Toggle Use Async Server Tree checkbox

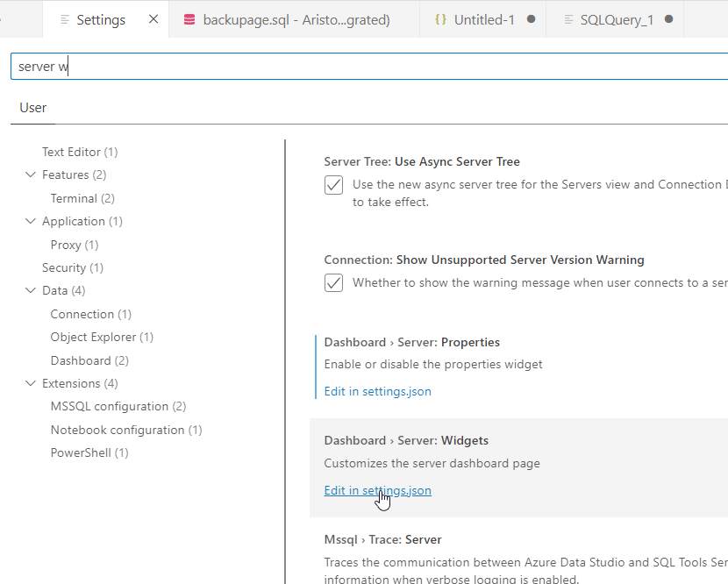pyautogui.click(x=333, y=185)
